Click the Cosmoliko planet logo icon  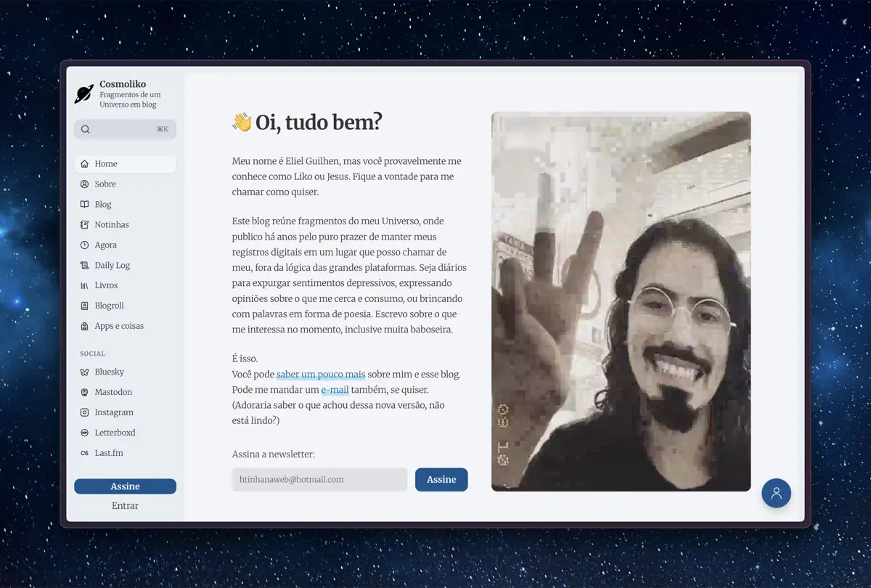(x=84, y=94)
